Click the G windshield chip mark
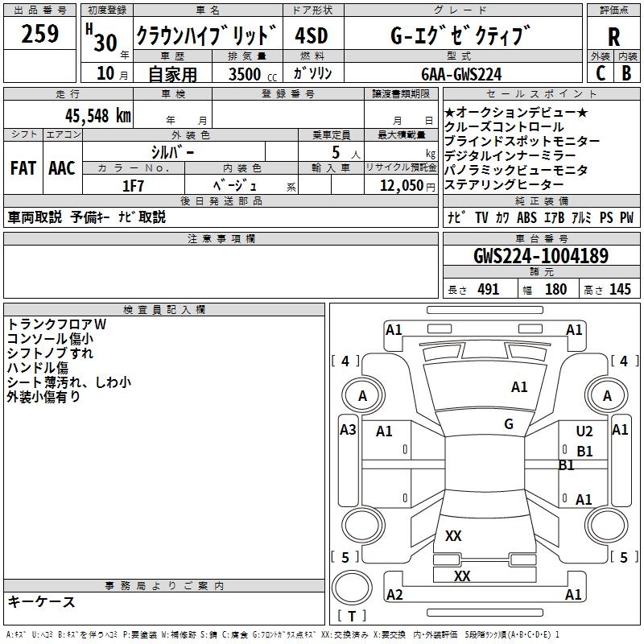The image size is (644, 644). (x=509, y=424)
